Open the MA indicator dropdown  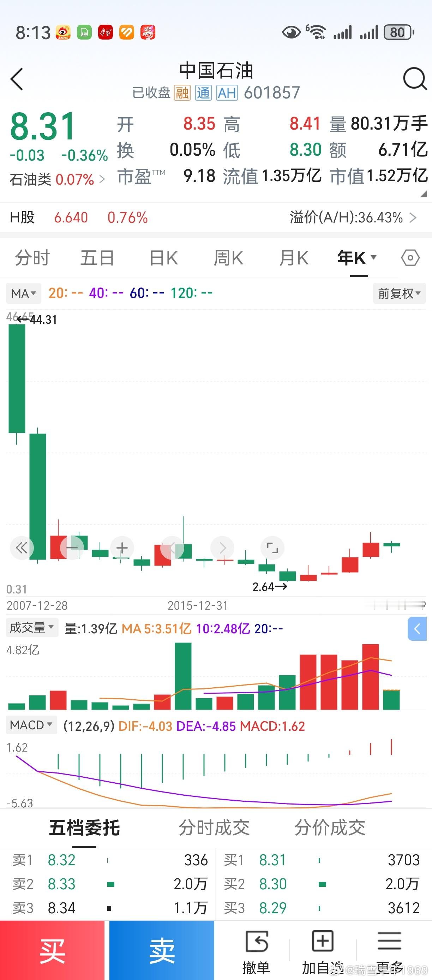(24, 293)
